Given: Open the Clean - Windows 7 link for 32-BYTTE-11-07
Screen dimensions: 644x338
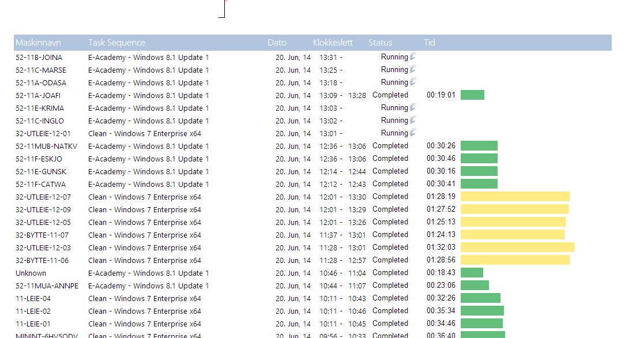Looking at the screenshot, I should pos(144,234).
